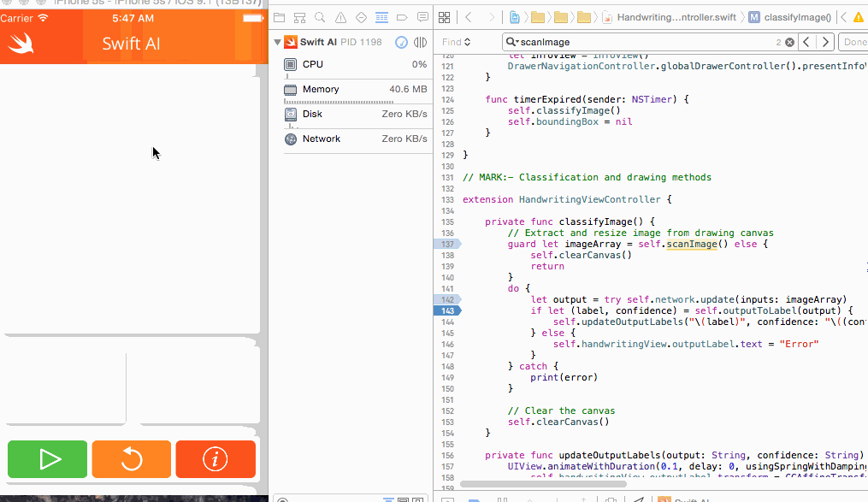The image size is (868, 502).
Task: Click "// Clear the canvas" comment
Action: click(x=561, y=410)
